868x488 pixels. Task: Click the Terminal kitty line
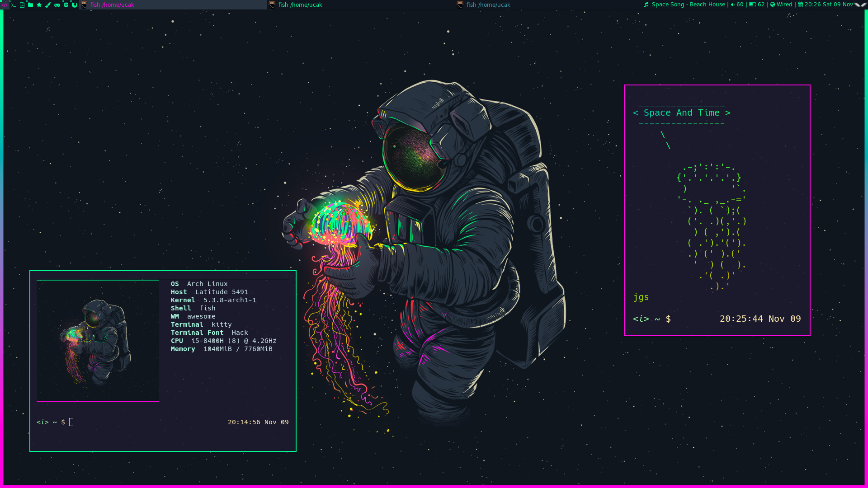tap(201, 324)
